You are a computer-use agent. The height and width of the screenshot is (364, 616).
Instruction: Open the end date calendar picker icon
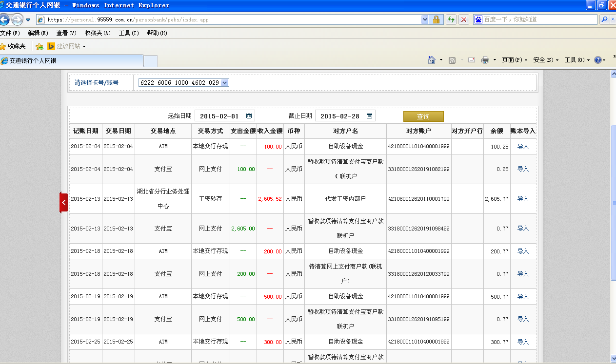click(369, 116)
